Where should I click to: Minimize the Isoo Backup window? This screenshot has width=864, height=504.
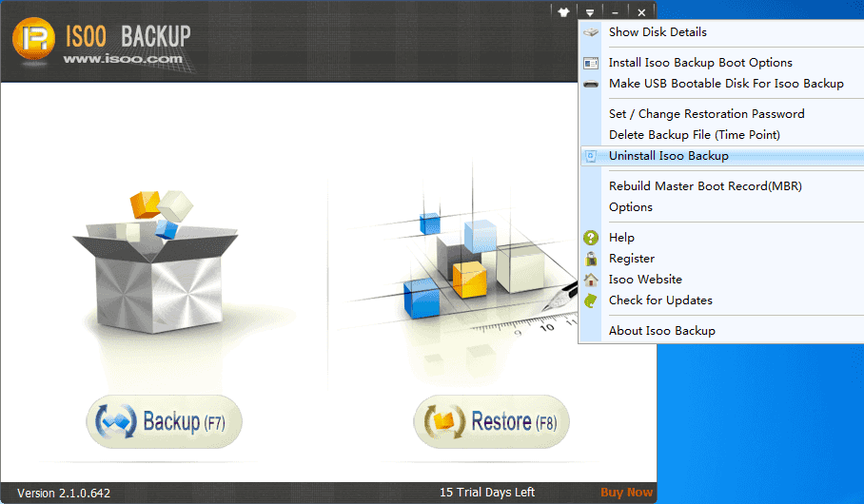[616, 12]
